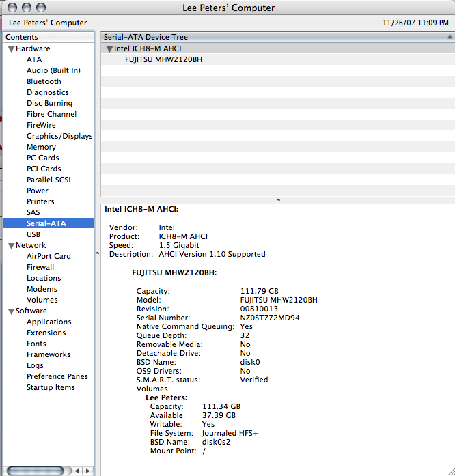Viewport: 455px width, 476px height.
Task: Open Applications under Software
Action: (49, 322)
